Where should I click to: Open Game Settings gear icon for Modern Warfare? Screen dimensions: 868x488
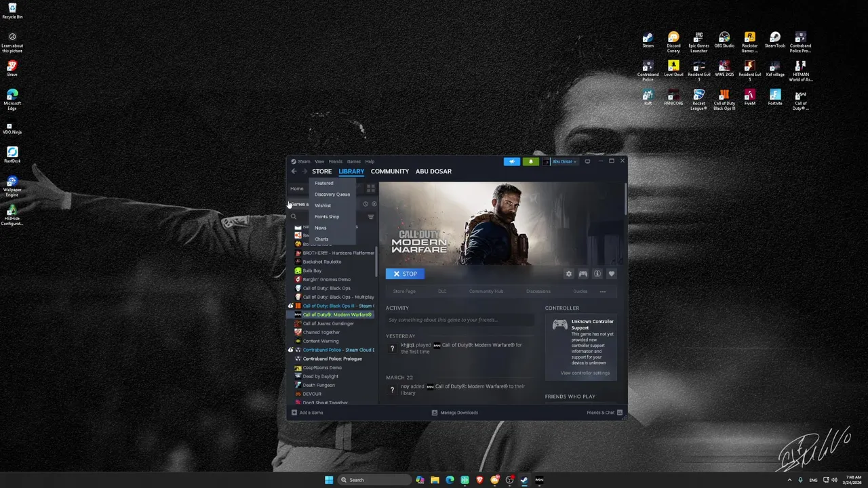pos(569,274)
